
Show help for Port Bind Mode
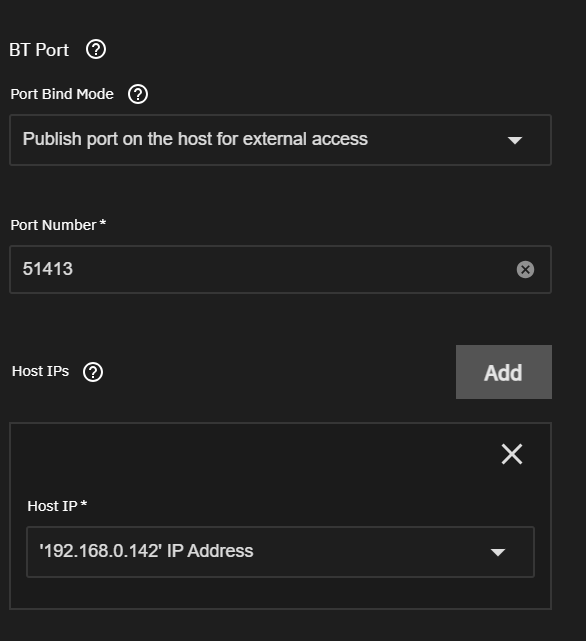click(x=138, y=94)
